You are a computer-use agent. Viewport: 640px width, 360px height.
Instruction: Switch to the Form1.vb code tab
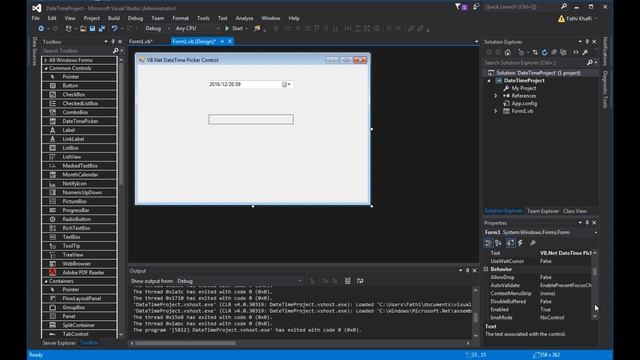(x=141, y=42)
